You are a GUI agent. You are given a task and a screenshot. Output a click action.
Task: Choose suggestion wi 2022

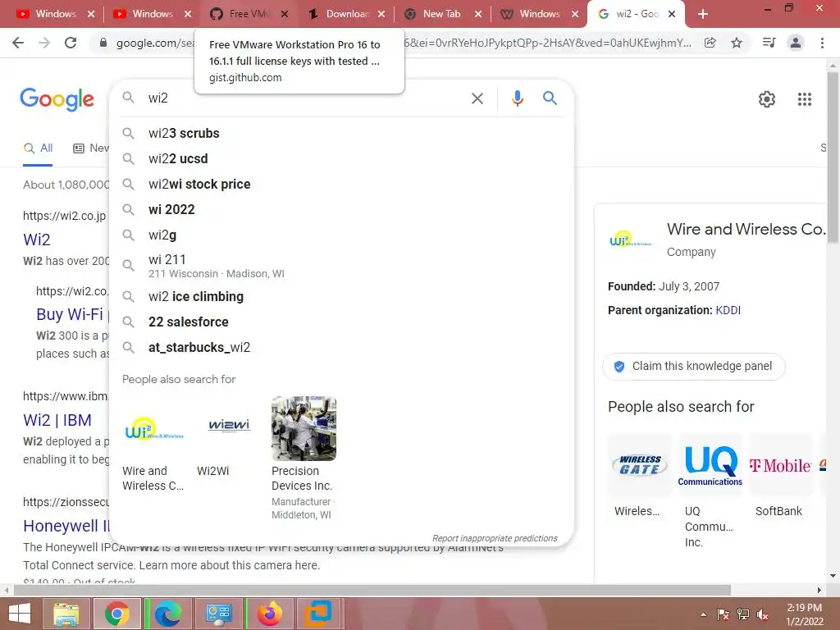pyautogui.click(x=342, y=209)
